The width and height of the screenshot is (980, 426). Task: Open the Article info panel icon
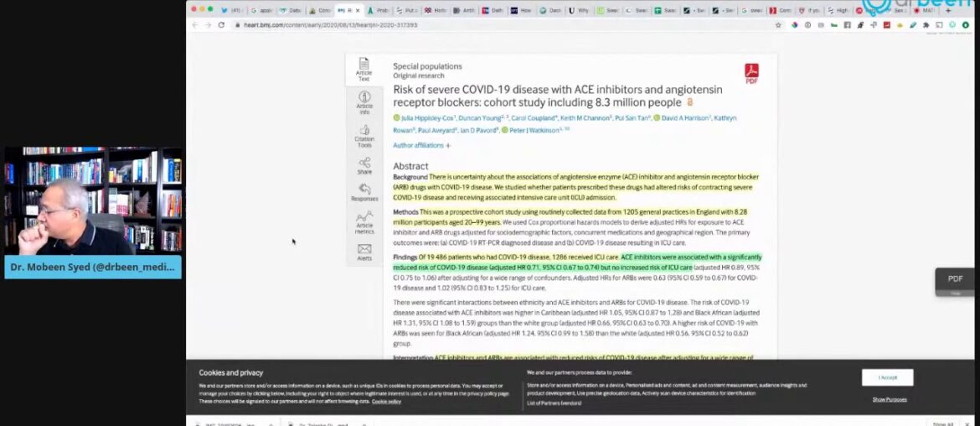point(364,101)
